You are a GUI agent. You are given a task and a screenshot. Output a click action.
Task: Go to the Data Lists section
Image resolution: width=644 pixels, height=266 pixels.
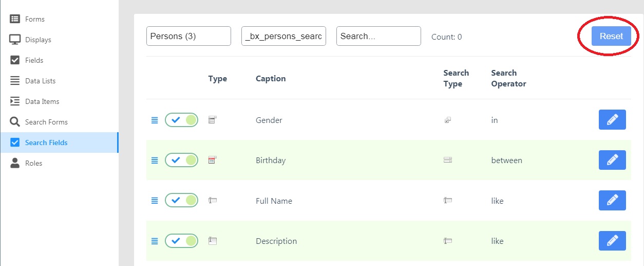point(40,81)
